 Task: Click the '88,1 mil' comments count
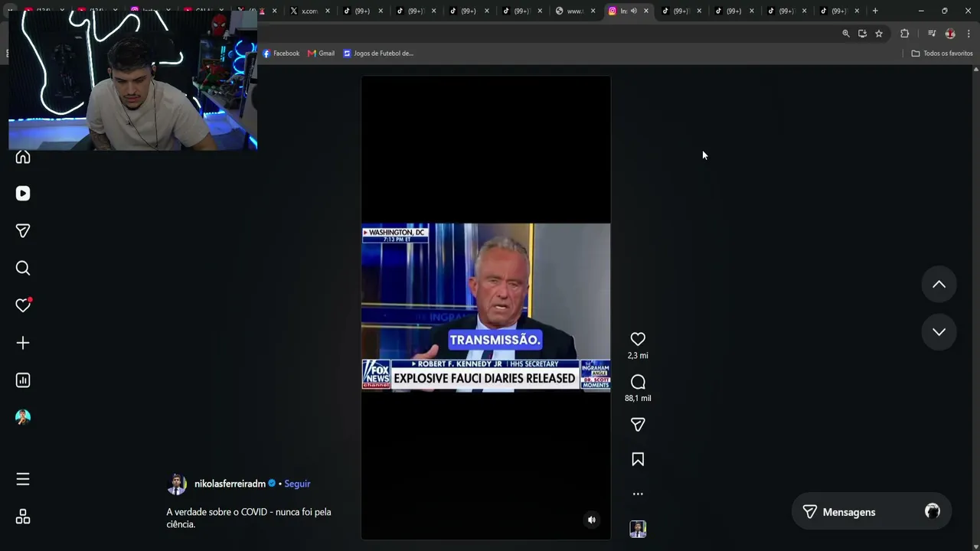(638, 399)
